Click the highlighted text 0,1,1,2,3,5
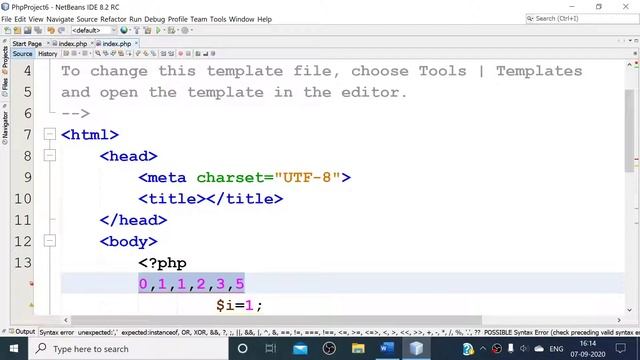This screenshot has height=360, width=640. click(x=191, y=284)
